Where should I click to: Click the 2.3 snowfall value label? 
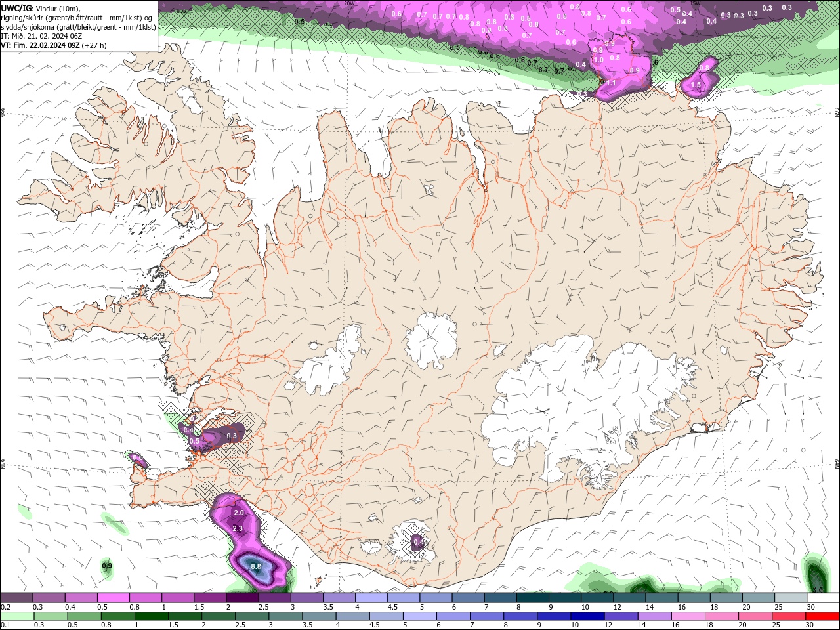point(238,528)
